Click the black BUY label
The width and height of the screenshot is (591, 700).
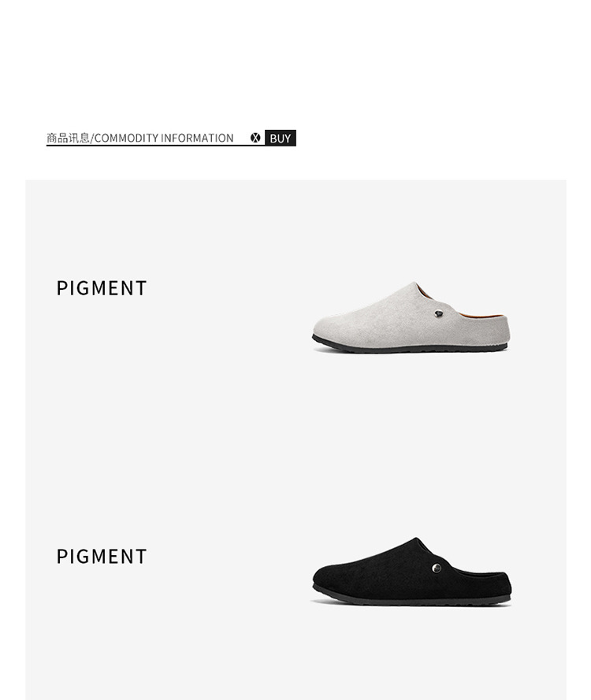click(281, 138)
